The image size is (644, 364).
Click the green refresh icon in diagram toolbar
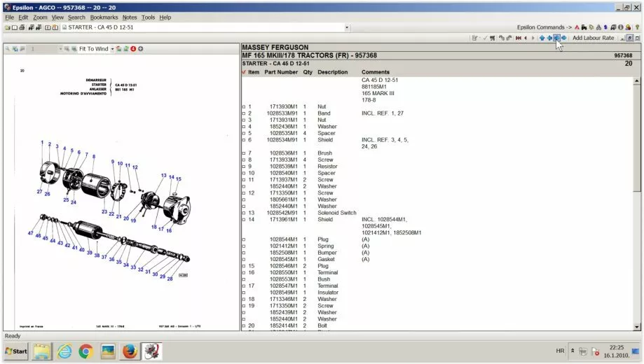click(x=125, y=49)
